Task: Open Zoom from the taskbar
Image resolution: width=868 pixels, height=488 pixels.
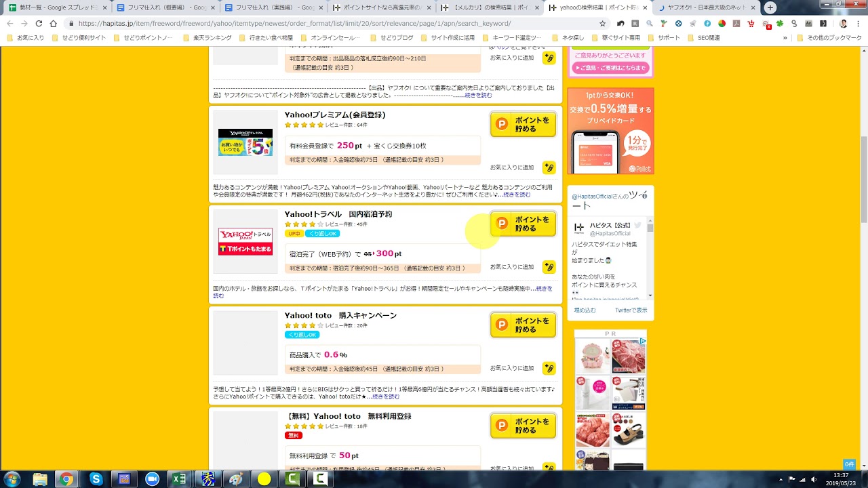Action: (x=151, y=479)
